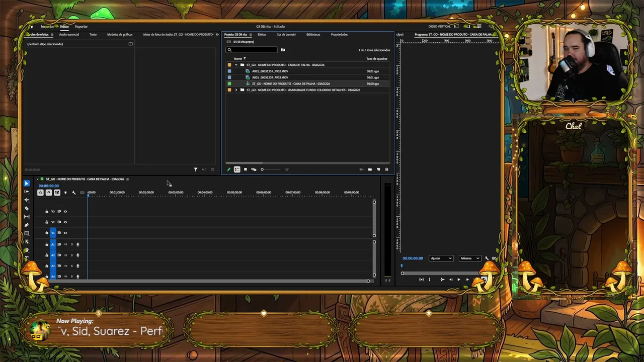Open the effect controls panel menu

coord(52,35)
